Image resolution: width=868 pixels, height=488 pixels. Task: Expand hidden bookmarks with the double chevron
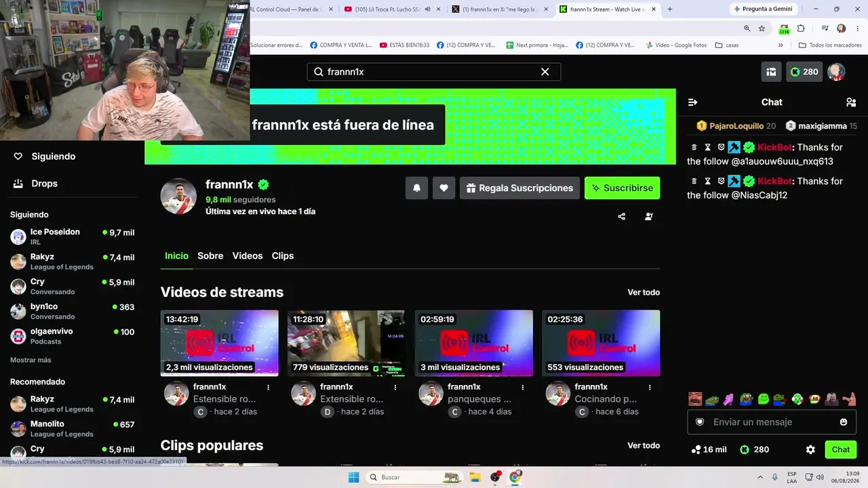point(781,45)
